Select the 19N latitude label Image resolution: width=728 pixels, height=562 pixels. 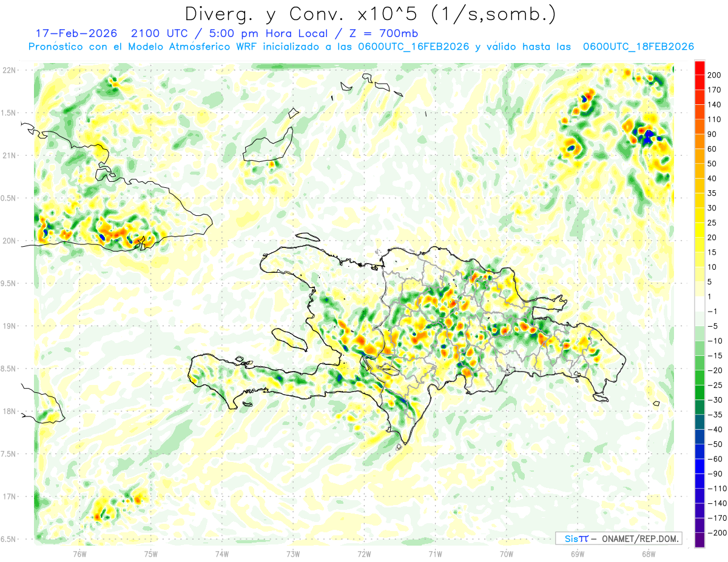[9, 326]
